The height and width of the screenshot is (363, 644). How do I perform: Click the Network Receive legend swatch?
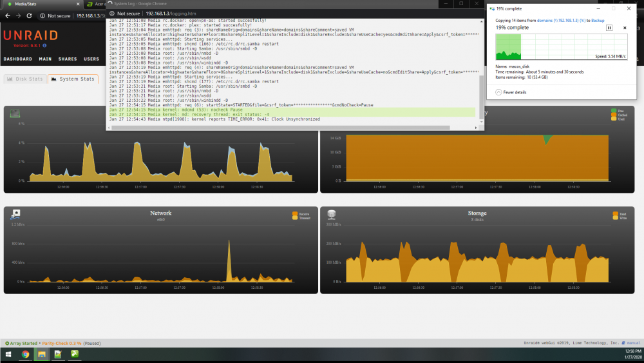[x=294, y=214]
